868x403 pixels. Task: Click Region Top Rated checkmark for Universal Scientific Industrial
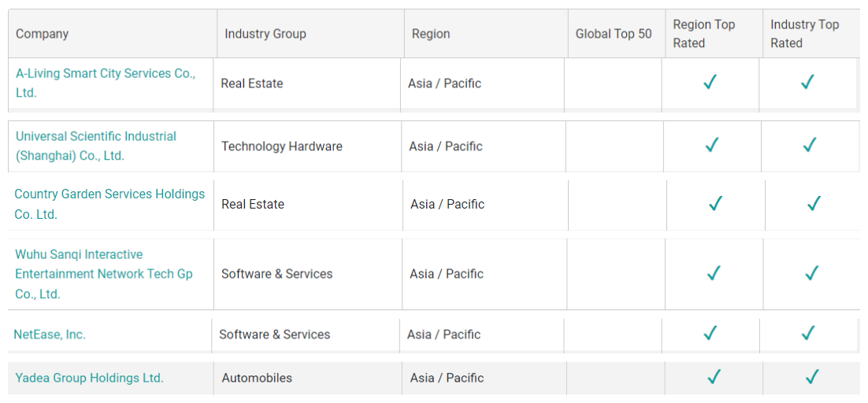[713, 145]
